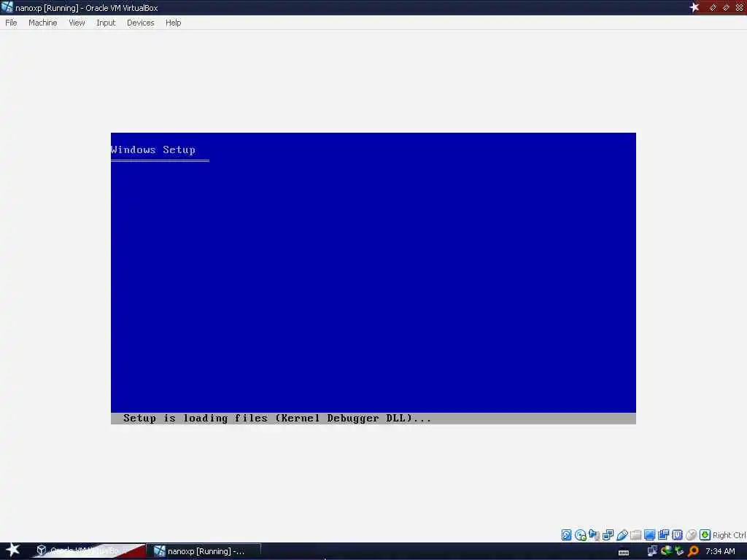Open the Machine menu
Viewport: 747px width, 560px height.
[x=43, y=23]
